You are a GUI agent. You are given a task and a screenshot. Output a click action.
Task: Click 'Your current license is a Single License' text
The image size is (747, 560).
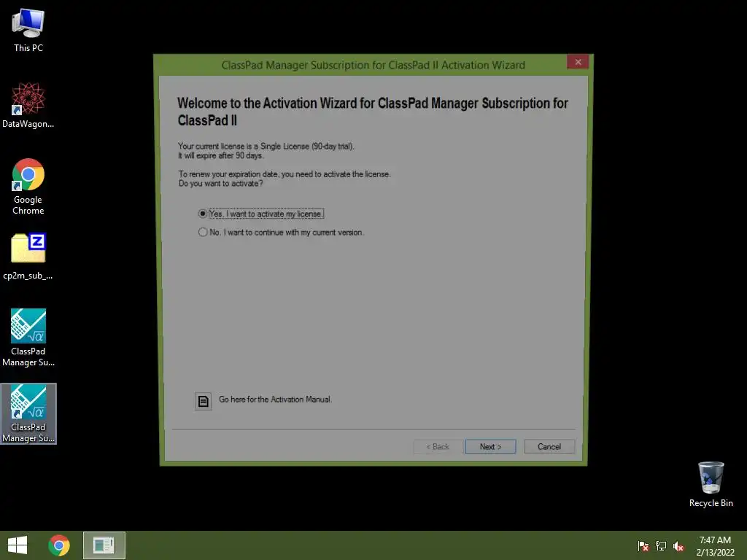266,146
